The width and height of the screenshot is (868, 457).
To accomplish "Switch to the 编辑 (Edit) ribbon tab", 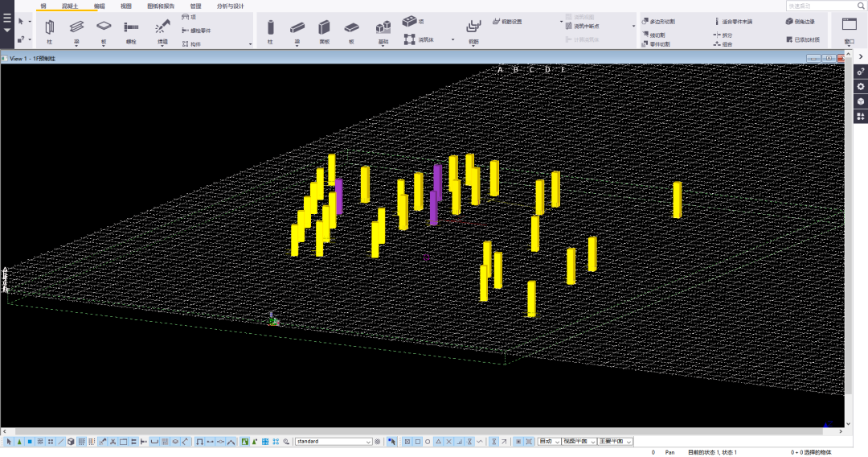I will [x=99, y=6].
